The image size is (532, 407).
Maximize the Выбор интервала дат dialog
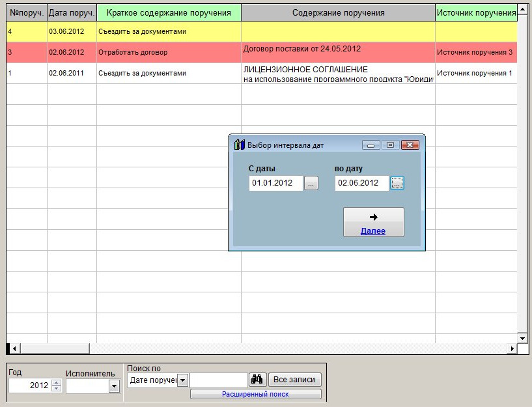[x=390, y=145]
